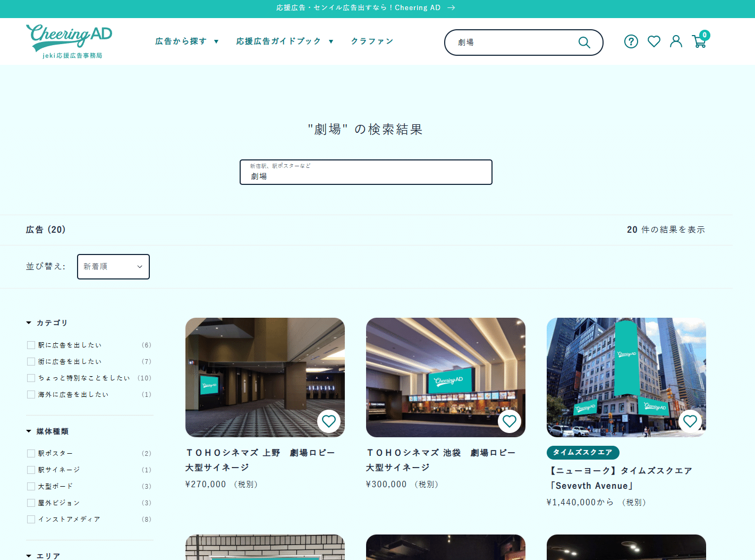
Task: Click the ¥300,000 (税別) price text
Action: pos(402,485)
